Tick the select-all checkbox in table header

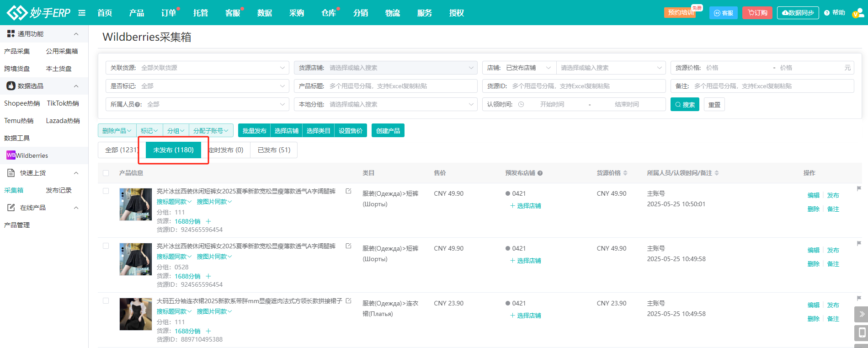pyautogui.click(x=106, y=173)
